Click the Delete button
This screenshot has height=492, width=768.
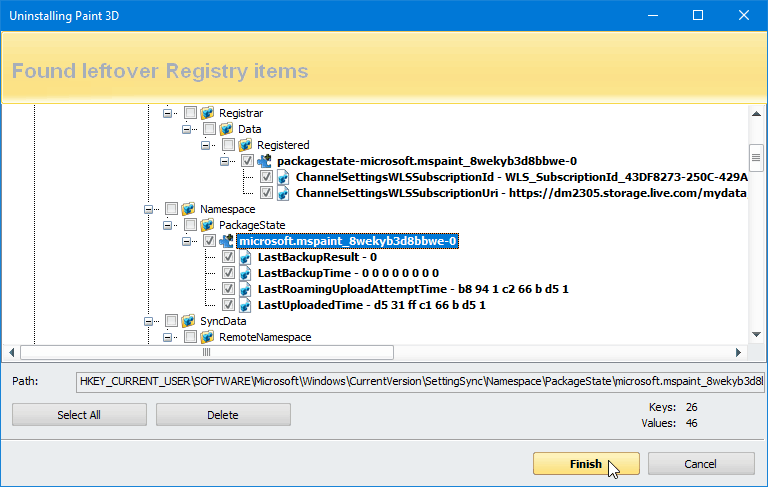223,415
